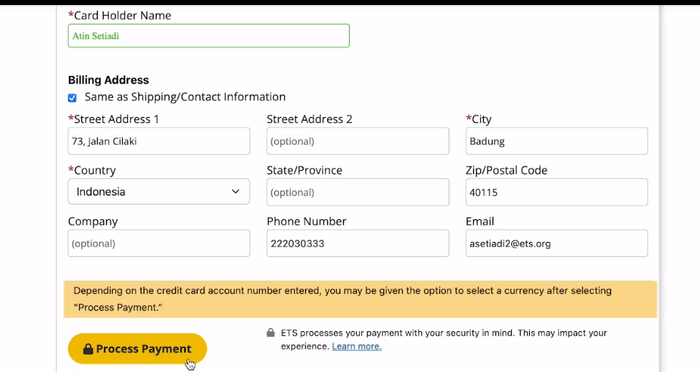Click the Card Holder Name label text
The image size is (700, 372).
click(x=119, y=16)
